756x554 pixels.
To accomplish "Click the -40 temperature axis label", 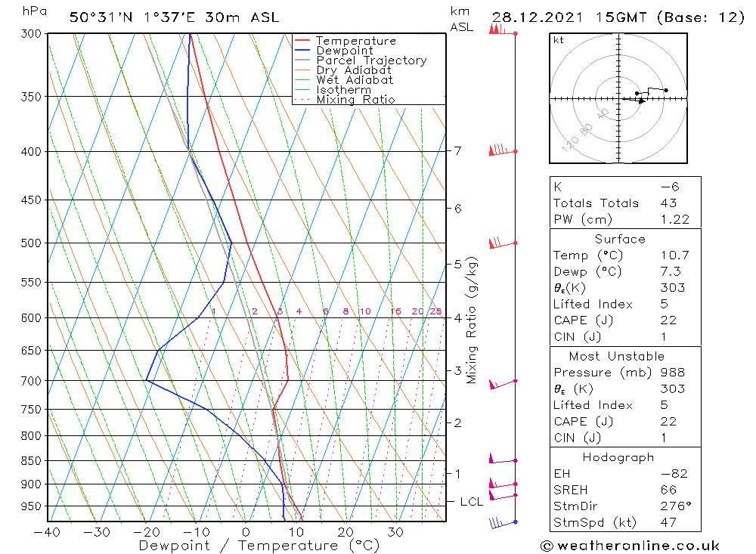I will click(47, 532).
